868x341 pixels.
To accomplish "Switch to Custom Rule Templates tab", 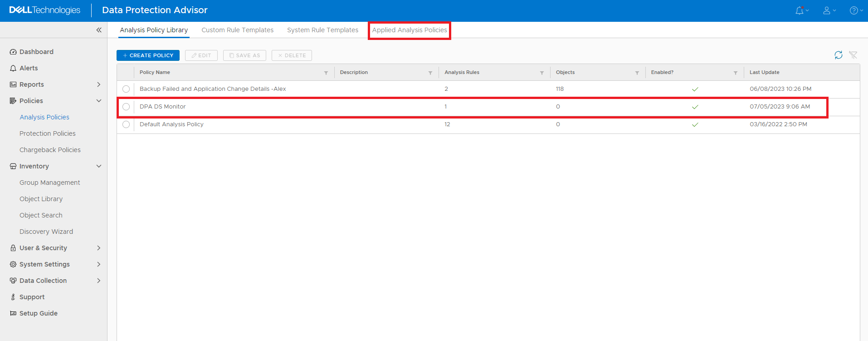I will 238,30.
